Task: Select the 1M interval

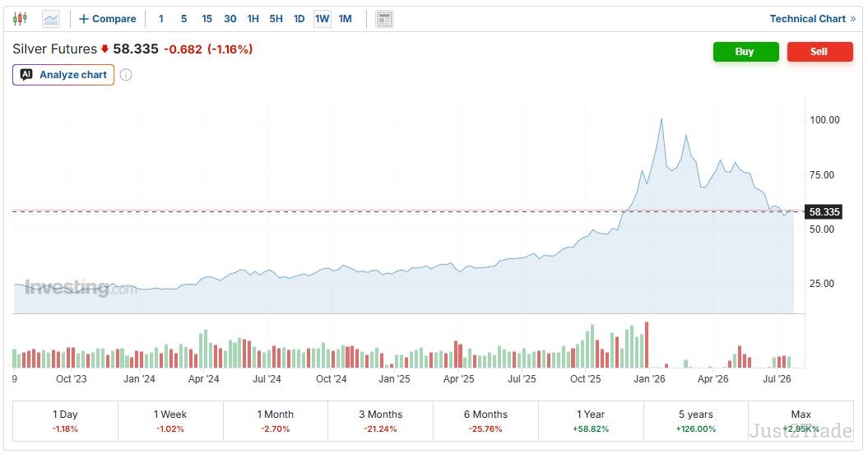Action: [345, 19]
